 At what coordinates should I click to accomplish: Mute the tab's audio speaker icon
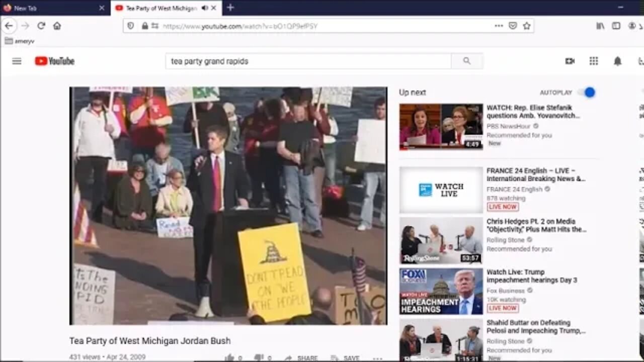click(204, 8)
